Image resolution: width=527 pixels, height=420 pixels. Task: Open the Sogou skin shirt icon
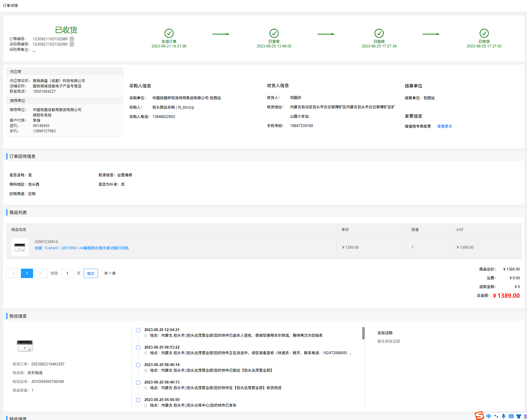point(519,416)
